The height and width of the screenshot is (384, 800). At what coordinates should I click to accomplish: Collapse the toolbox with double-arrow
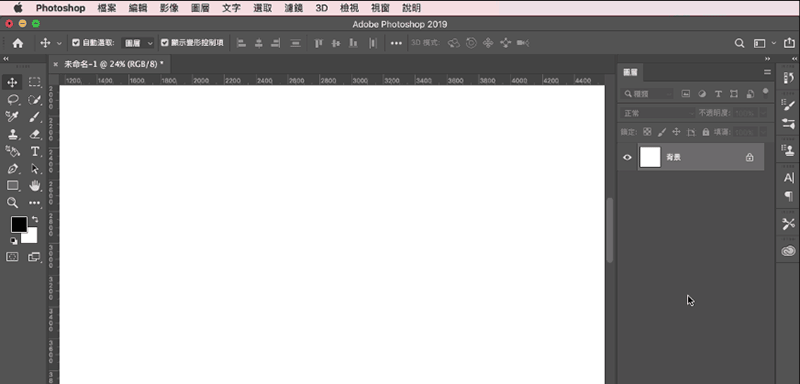[x=6, y=59]
